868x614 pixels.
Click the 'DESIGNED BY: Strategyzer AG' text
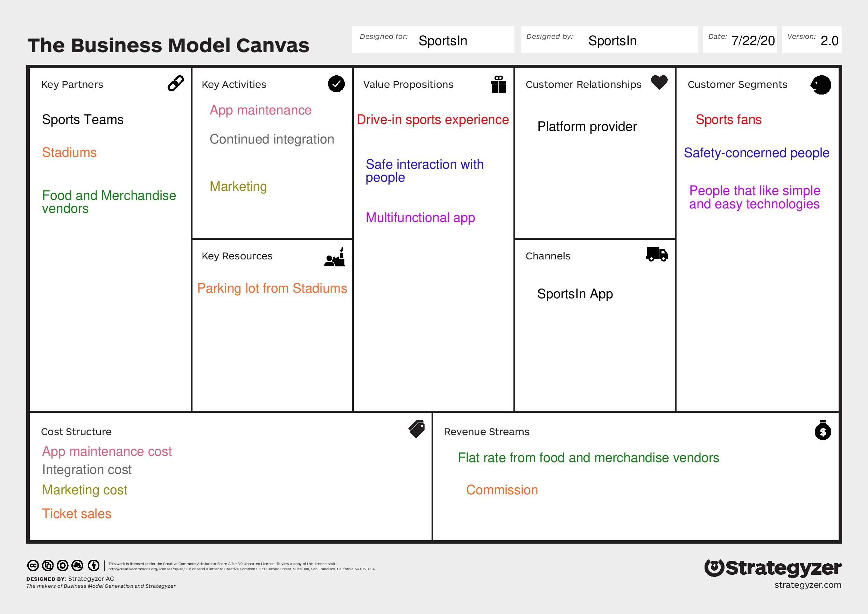tap(70, 579)
